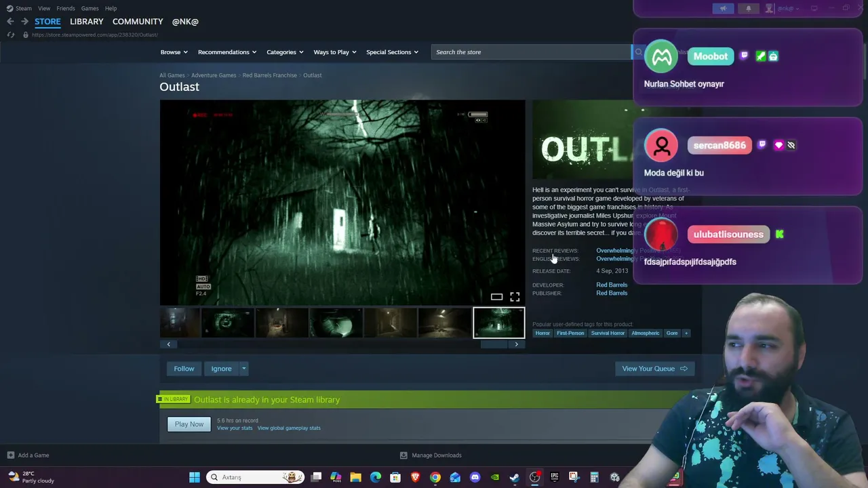Click Add a Game plus icon
Screen dimensions: 868x488
pyautogui.click(x=10, y=455)
